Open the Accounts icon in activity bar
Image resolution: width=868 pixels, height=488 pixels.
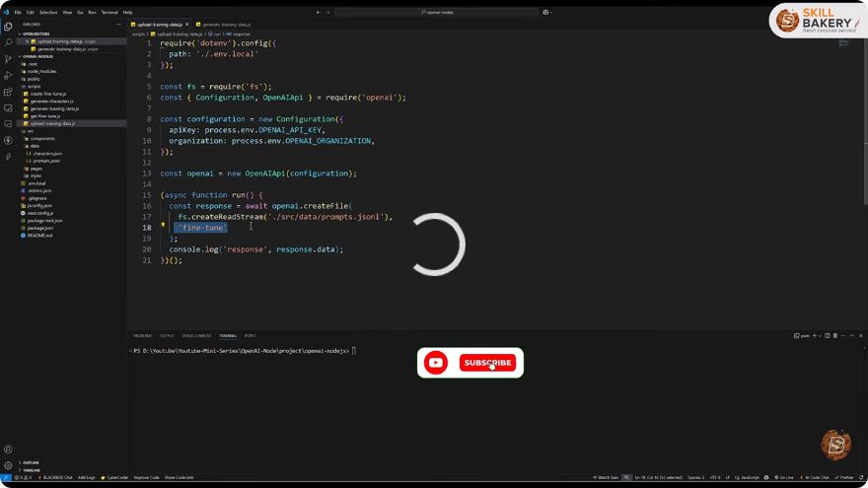pos(8,450)
